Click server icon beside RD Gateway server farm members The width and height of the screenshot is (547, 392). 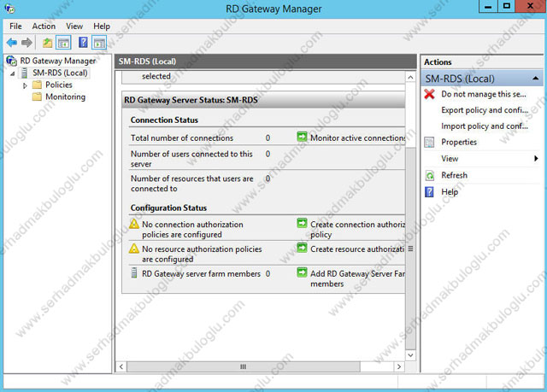(x=133, y=272)
